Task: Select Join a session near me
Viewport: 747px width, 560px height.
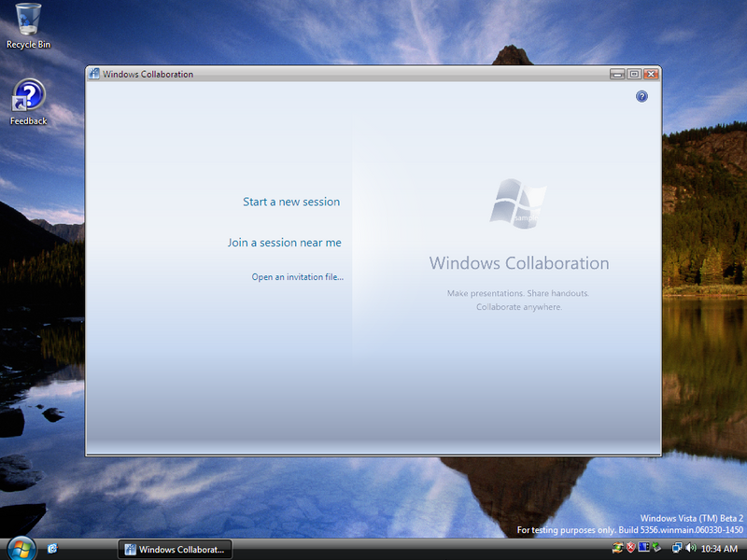Action: tap(284, 243)
